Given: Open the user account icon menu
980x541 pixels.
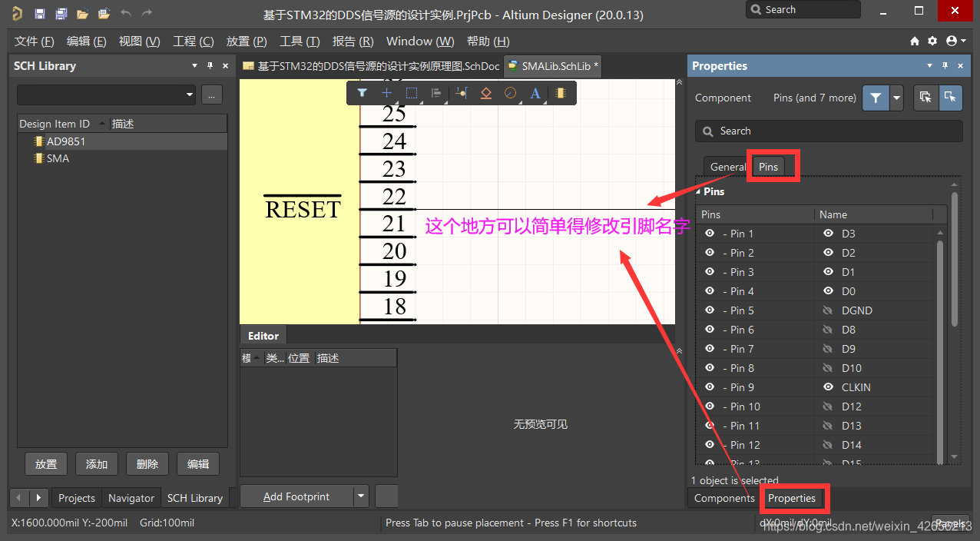Looking at the screenshot, I should coord(956,41).
